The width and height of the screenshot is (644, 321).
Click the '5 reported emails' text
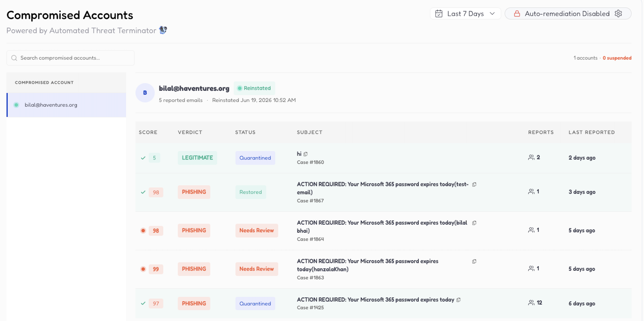pos(181,100)
